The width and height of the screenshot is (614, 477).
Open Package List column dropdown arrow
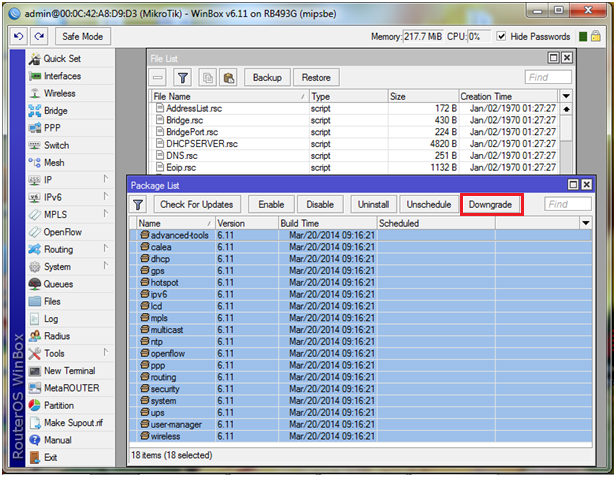pyautogui.click(x=585, y=223)
